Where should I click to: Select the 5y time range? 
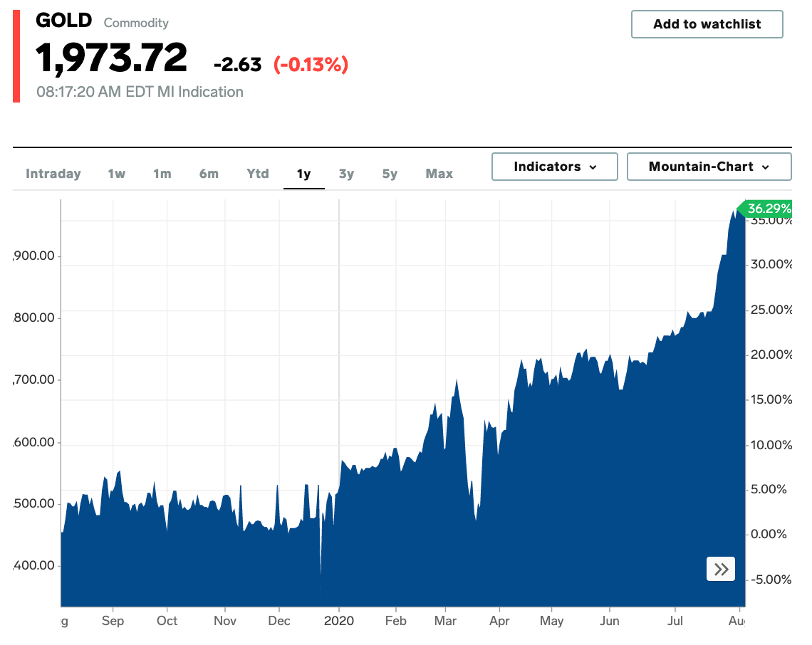point(390,174)
